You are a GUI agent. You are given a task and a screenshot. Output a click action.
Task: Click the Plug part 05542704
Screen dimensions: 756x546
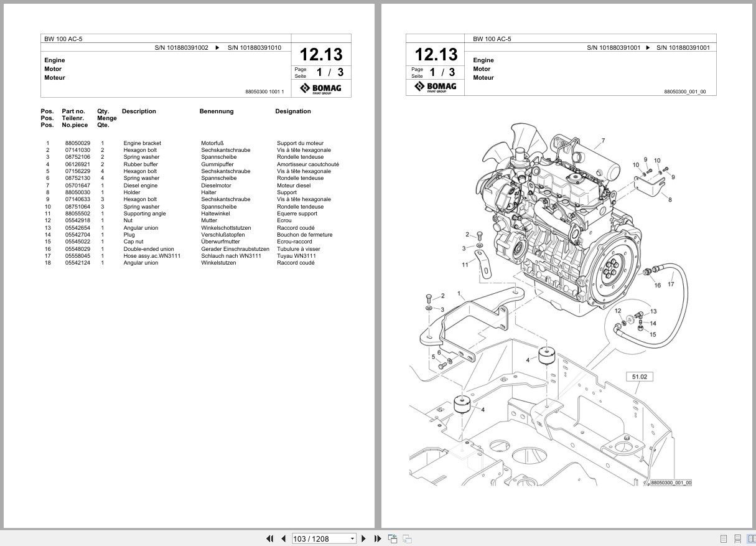click(x=78, y=235)
